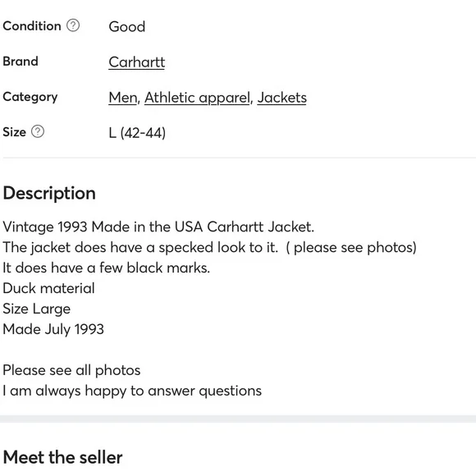Select the Condition field label

tap(32, 25)
